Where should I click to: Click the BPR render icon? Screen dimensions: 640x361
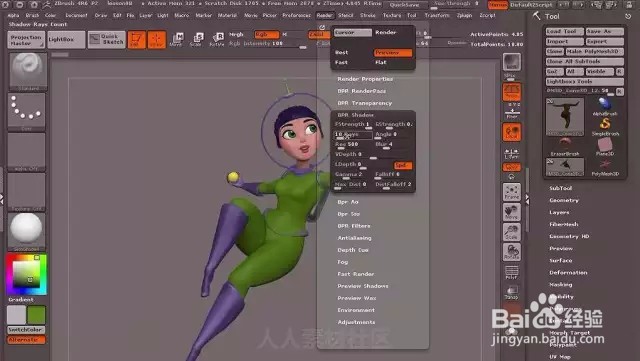[x=512, y=62]
